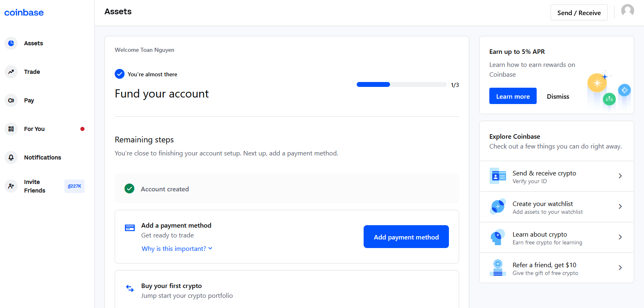Open the For You section
Image resolution: width=644 pixels, height=308 pixels.
click(34, 129)
